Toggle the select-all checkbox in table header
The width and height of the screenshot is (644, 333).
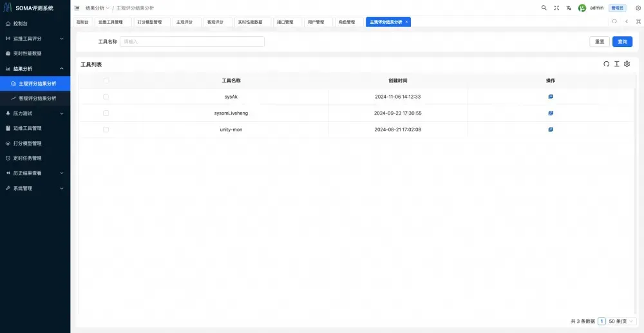pyautogui.click(x=106, y=81)
